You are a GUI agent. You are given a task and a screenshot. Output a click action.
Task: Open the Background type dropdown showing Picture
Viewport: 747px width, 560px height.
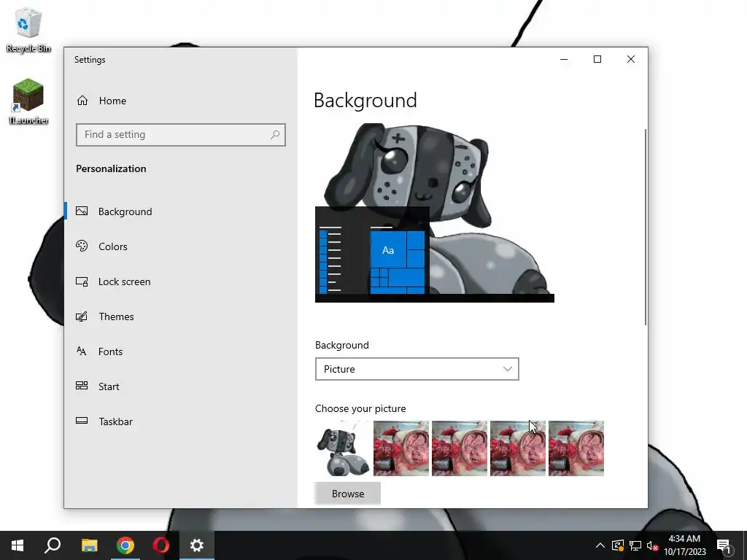tap(417, 369)
